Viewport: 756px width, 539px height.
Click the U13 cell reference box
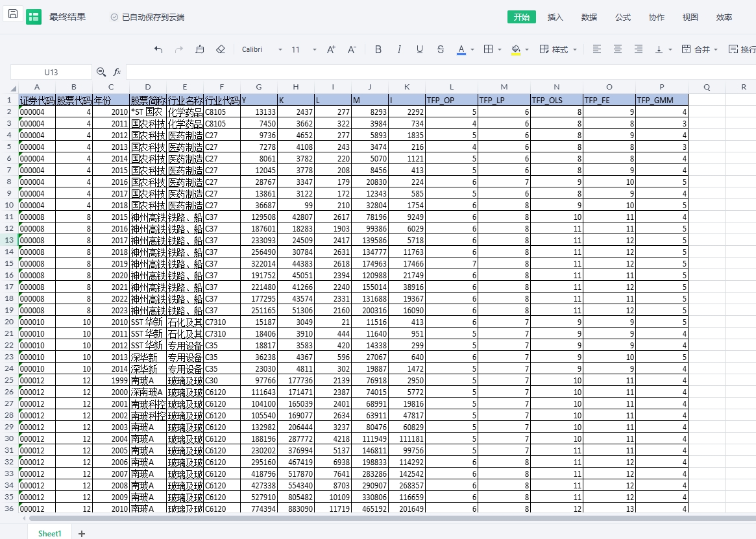coord(51,72)
